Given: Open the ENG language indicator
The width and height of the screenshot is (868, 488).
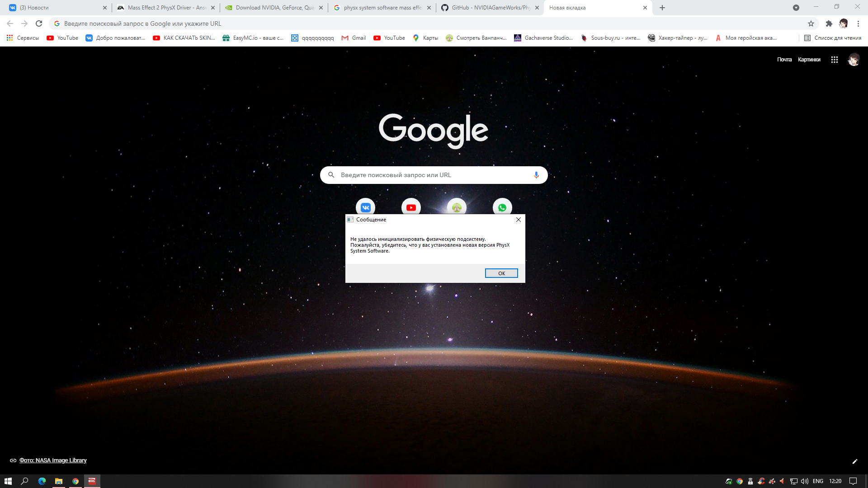Looking at the screenshot, I should pos(818,481).
